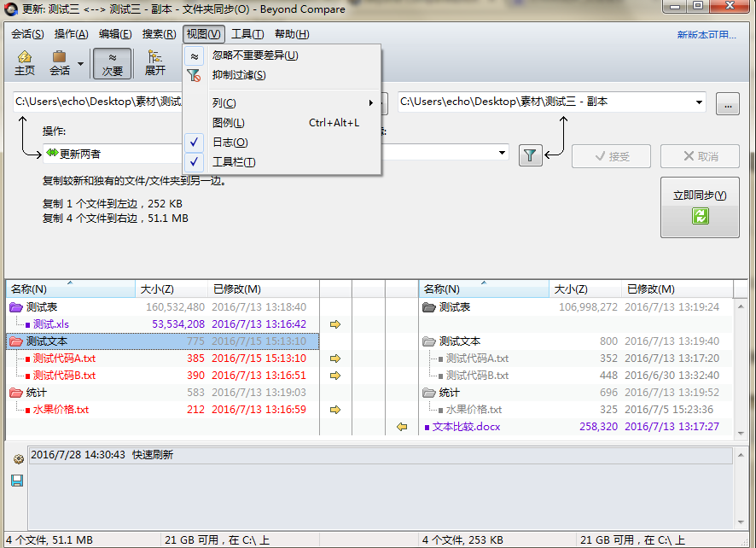
Task: Open the filter funnel icon
Action: 530,155
